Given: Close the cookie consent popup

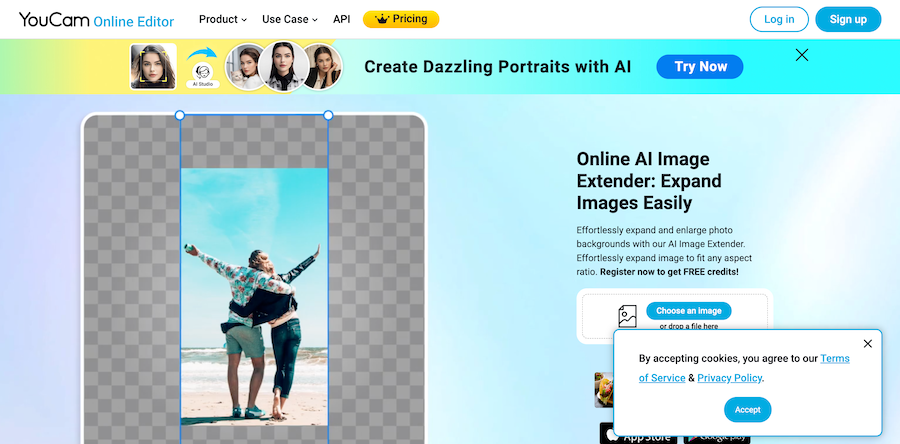Looking at the screenshot, I should click(867, 344).
